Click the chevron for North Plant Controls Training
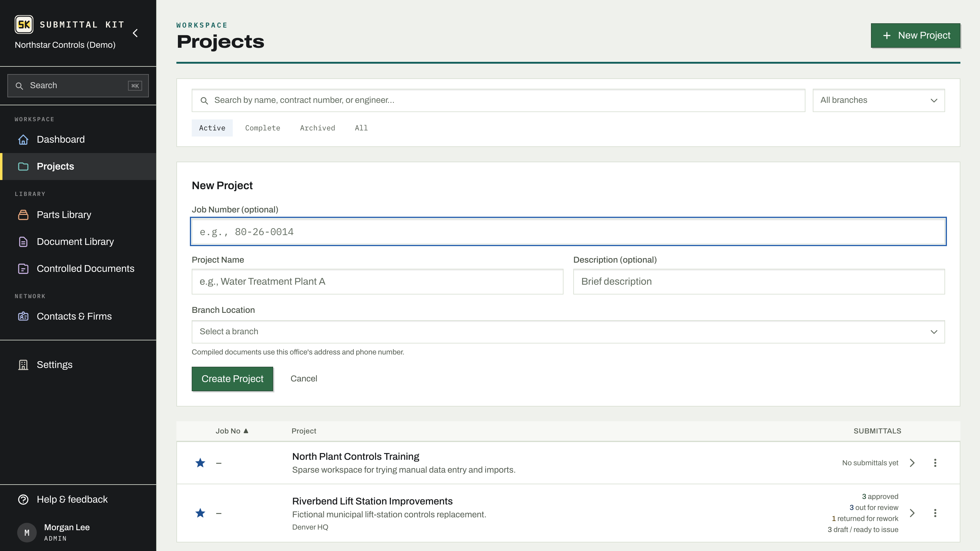 [x=912, y=463]
